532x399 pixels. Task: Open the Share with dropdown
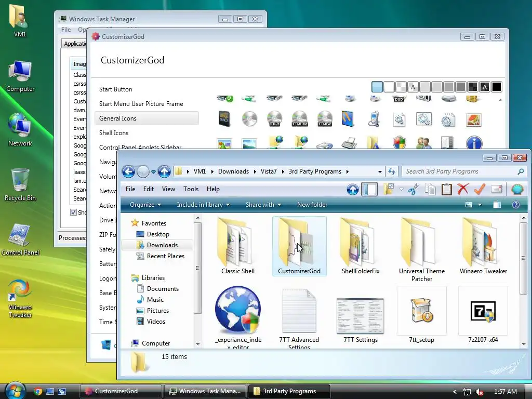263,205
